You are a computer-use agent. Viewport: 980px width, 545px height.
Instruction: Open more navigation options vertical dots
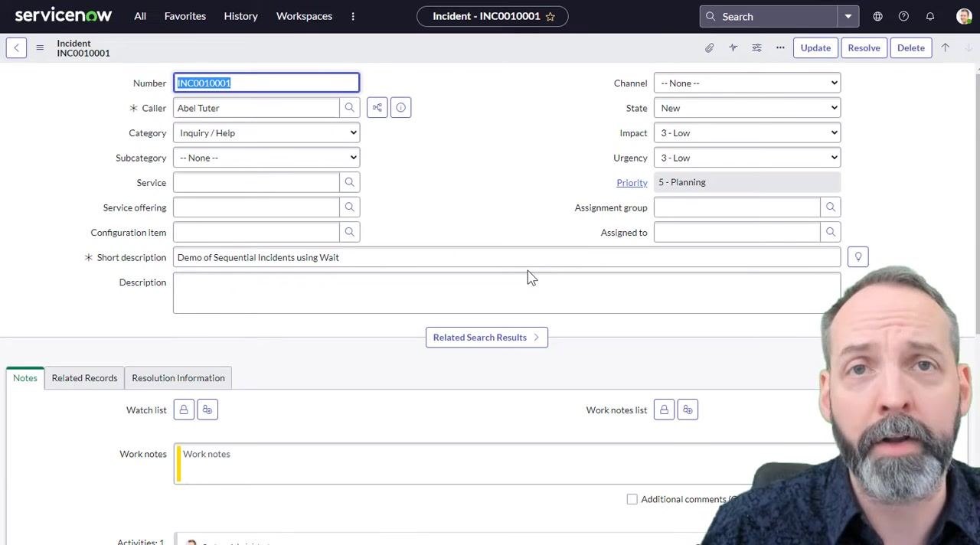pos(353,16)
